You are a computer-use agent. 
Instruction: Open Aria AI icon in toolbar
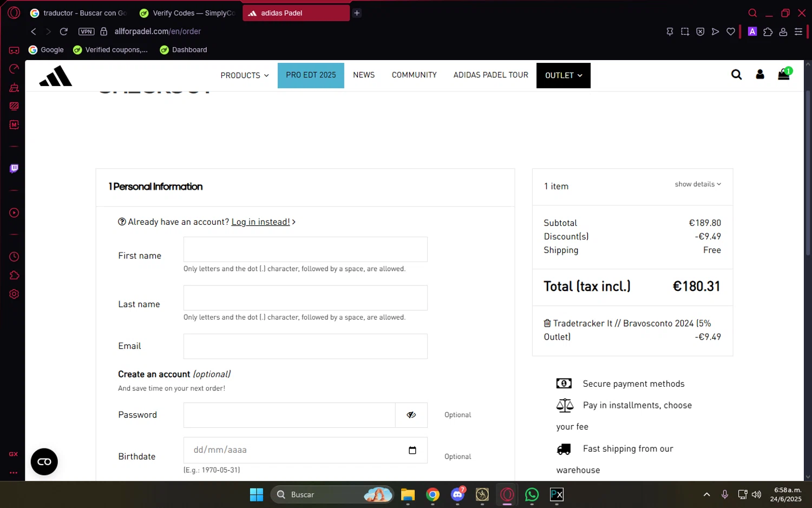pos(752,31)
